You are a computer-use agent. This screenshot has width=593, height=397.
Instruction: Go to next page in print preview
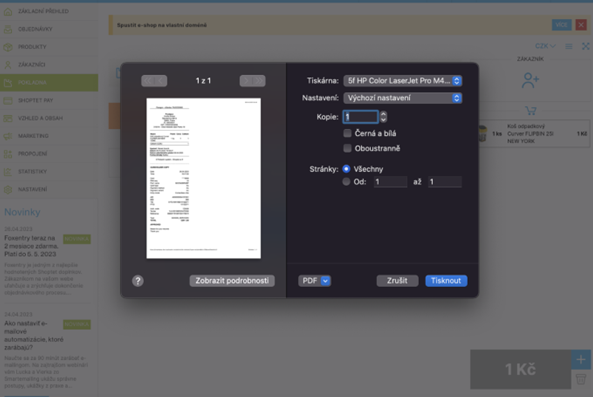click(246, 81)
